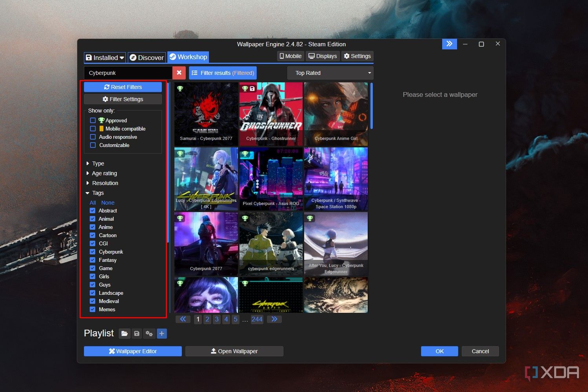Click the saved badge icon on Cyberpunk - Ghostrunner
Image resolution: width=588 pixels, height=392 pixels.
(x=252, y=89)
